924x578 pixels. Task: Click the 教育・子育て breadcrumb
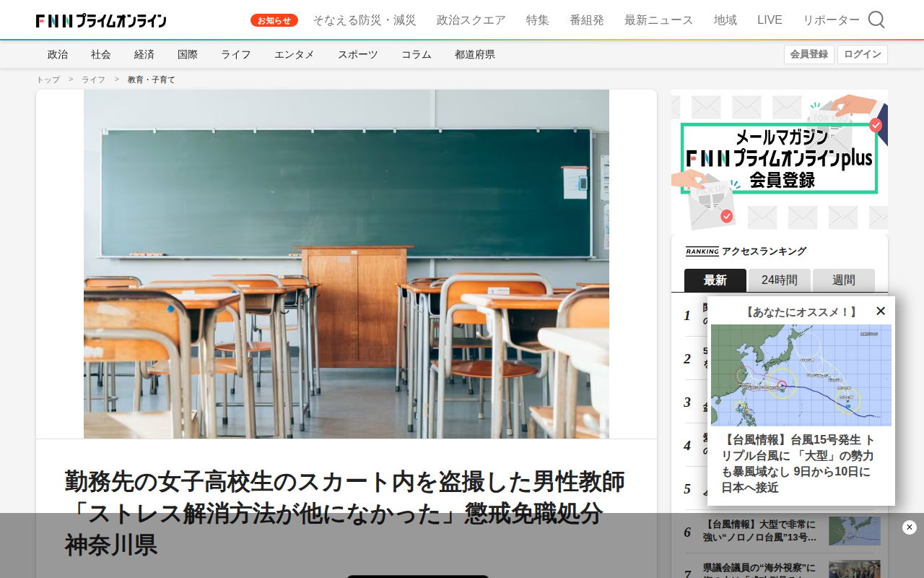coord(152,79)
